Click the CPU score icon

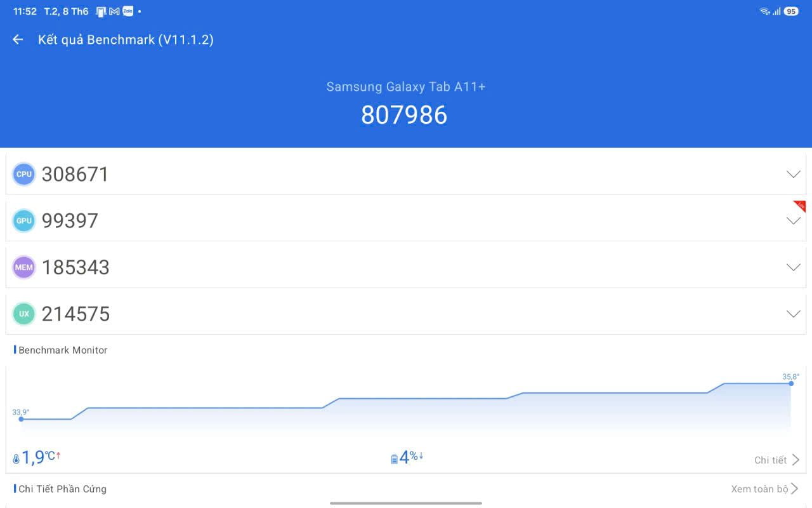click(x=24, y=174)
